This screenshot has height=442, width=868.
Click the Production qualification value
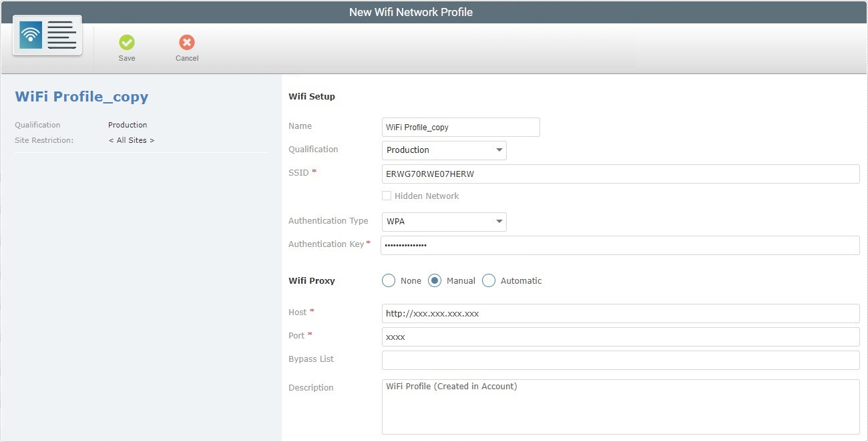point(128,125)
